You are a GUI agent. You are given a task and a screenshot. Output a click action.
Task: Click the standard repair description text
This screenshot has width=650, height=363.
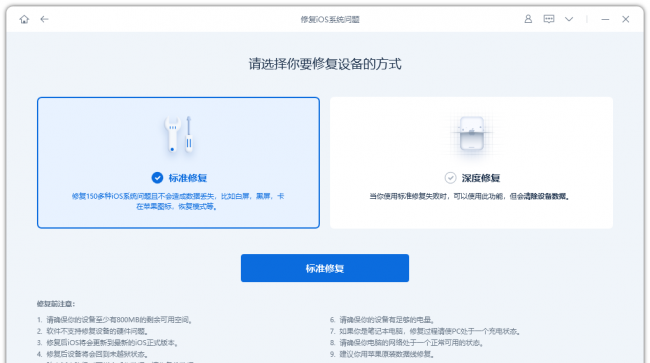pos(178,201)
